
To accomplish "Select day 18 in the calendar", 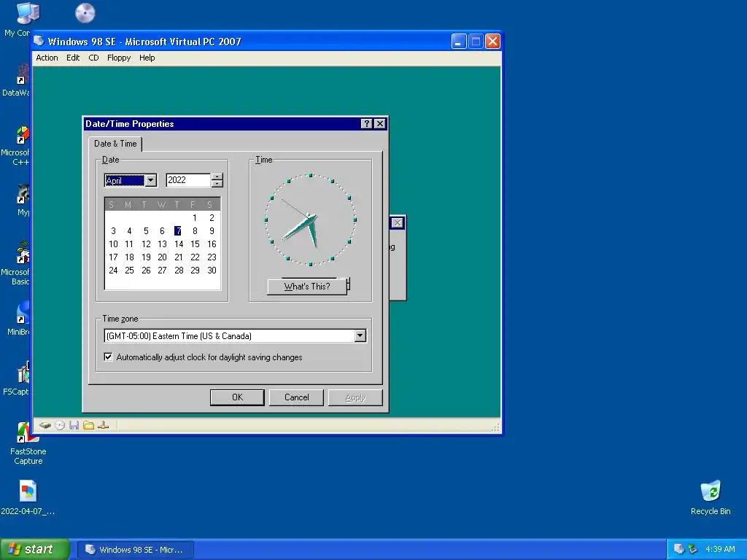I will 129,257.
